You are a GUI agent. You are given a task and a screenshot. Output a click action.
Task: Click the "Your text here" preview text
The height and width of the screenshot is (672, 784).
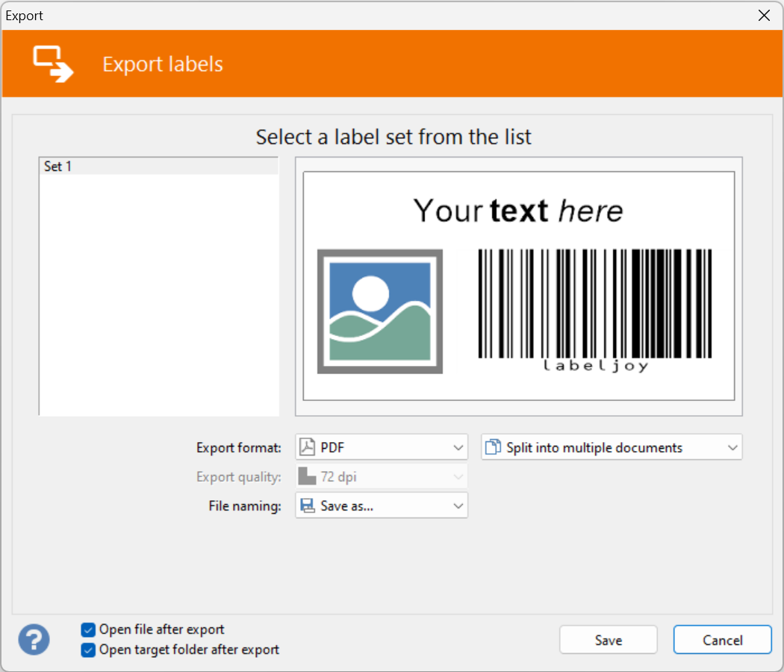(x=518, y=211)
